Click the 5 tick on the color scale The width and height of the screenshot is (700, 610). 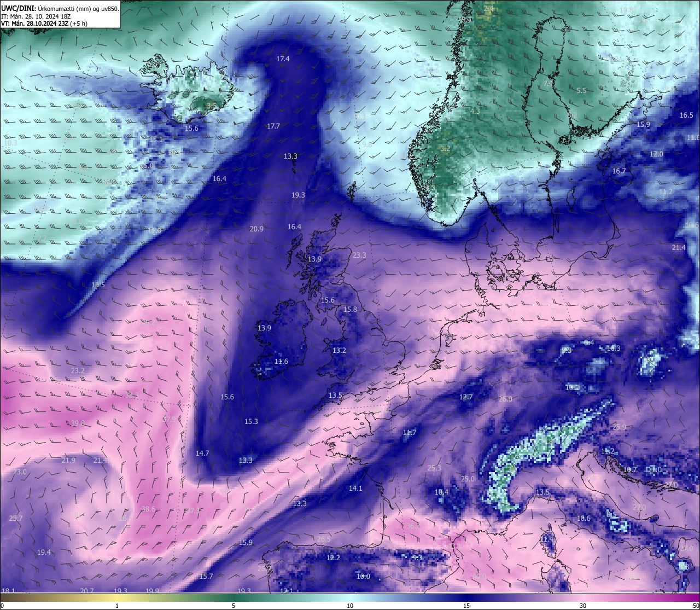coord(234,606)
